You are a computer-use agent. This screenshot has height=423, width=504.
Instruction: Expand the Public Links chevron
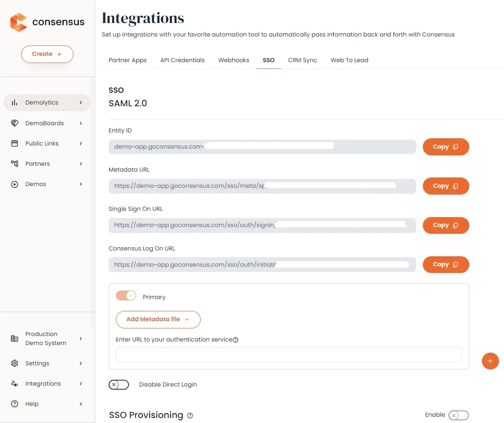pyautogui.click(x=81, y=143)
